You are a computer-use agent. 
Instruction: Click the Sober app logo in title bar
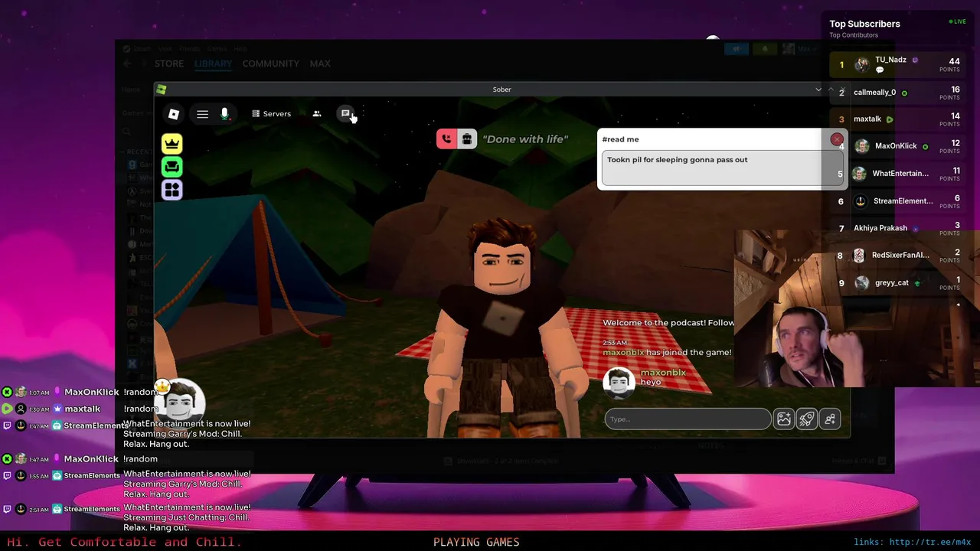162,90
